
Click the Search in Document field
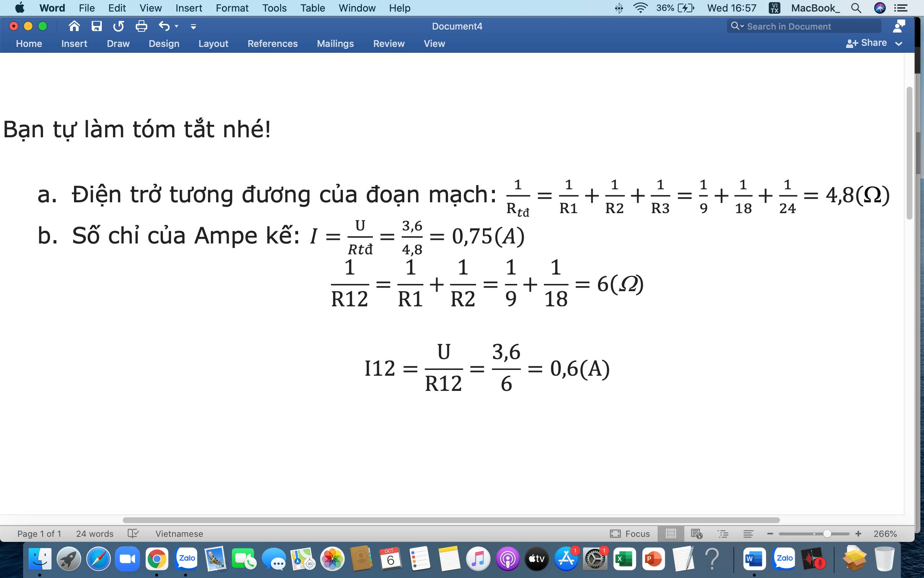point(804,26)
